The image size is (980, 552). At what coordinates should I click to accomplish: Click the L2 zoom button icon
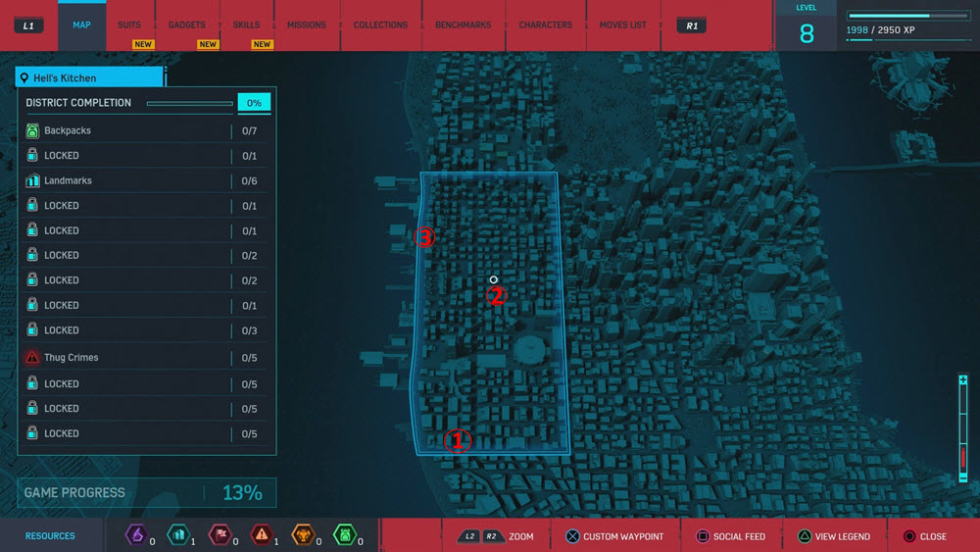470,536
